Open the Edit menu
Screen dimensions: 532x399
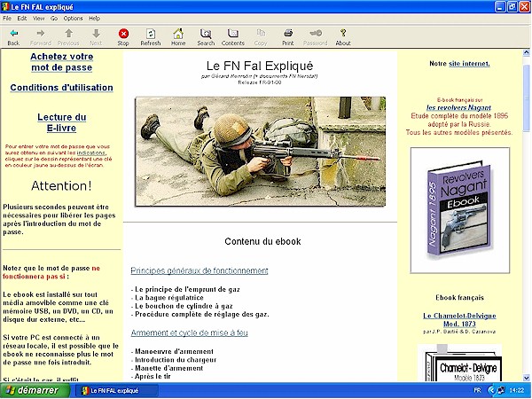tap(22, 19)
